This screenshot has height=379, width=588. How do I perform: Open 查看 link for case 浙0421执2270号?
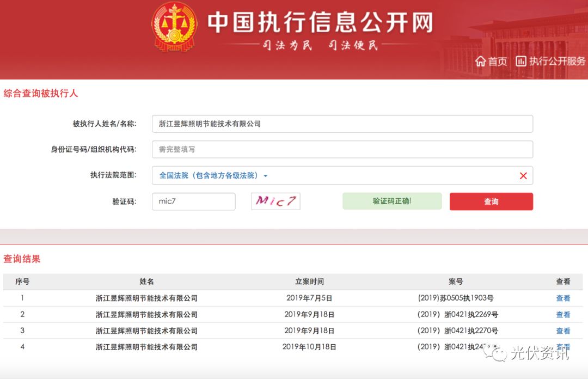coord(563,331)
